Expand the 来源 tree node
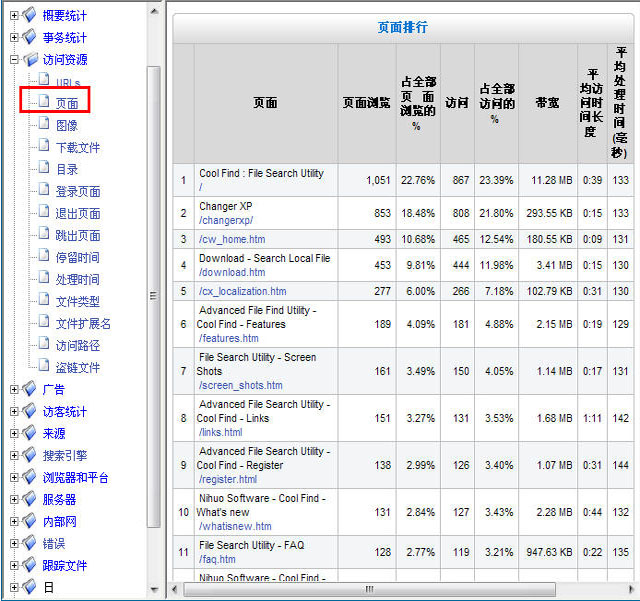The image size is (640, 601). point(14,434)
